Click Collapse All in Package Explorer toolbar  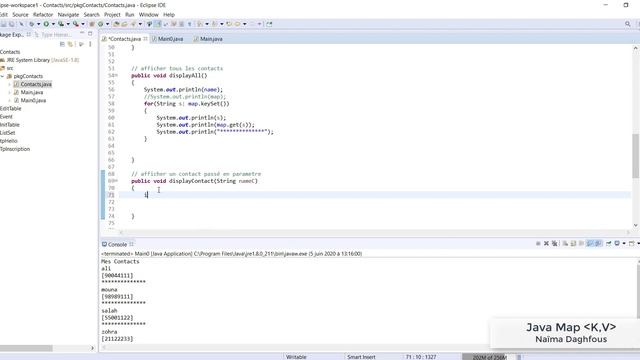click(62, 44)
